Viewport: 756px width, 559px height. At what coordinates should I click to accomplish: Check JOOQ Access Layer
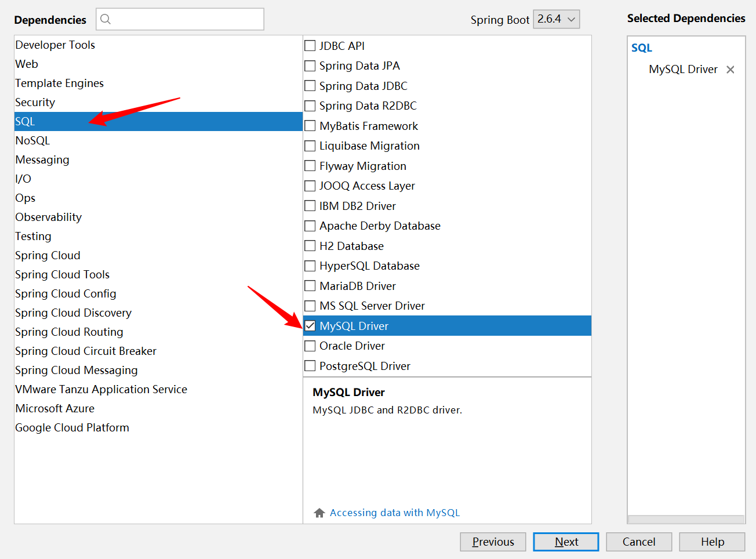coord(310,186)
